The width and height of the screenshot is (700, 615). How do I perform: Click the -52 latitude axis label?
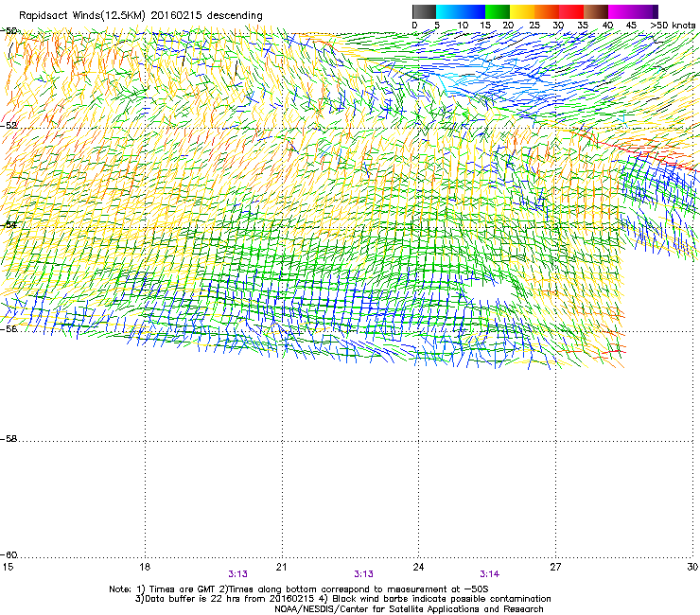point(9,126)
